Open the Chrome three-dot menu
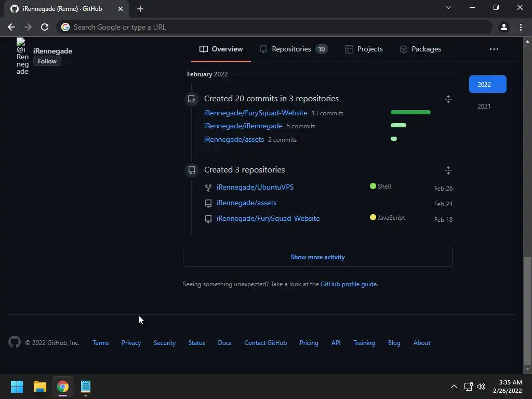532x399 pixels. click(521, 27)
